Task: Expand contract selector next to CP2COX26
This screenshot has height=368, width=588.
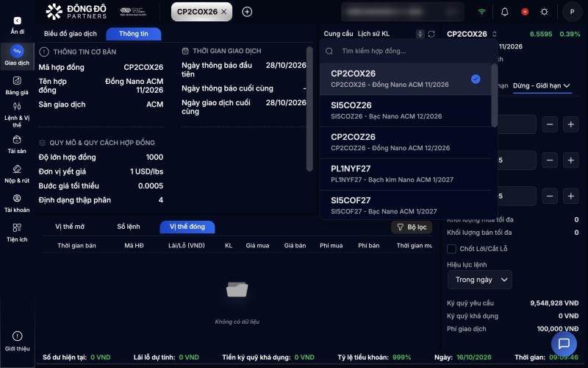Action: (494, 34)
